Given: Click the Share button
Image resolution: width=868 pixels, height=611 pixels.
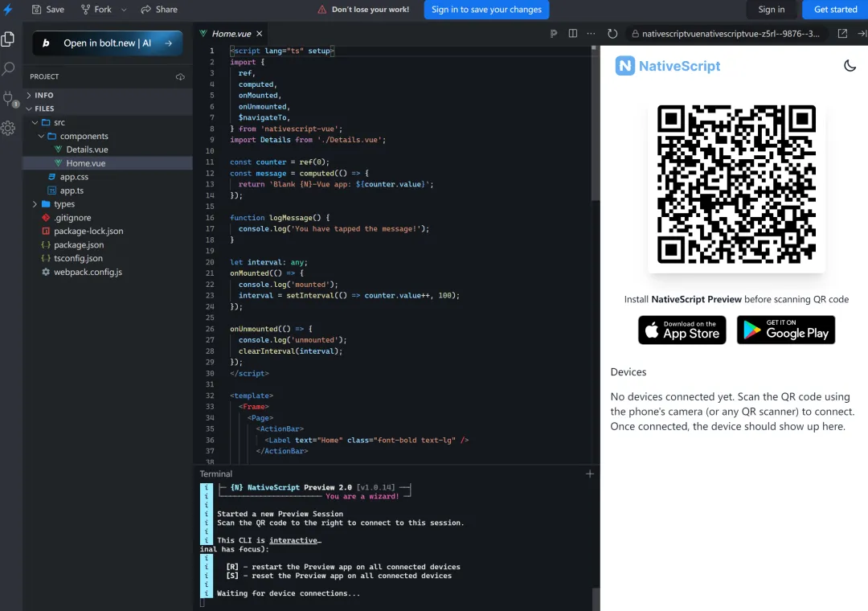Looking at the screenshot, I should click(x=159, y=10).
